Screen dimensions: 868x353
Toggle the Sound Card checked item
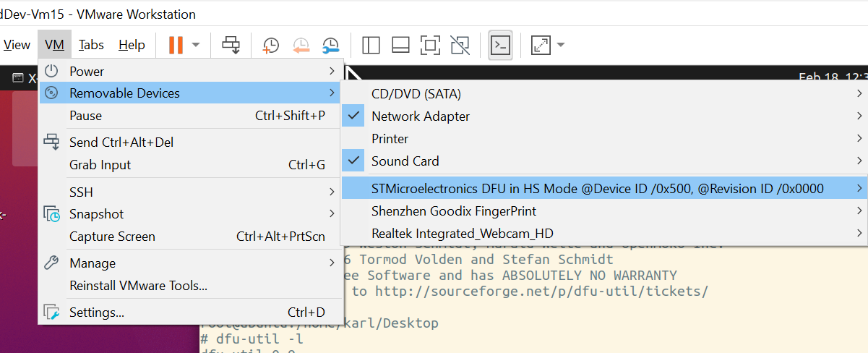tap(604, 161)
